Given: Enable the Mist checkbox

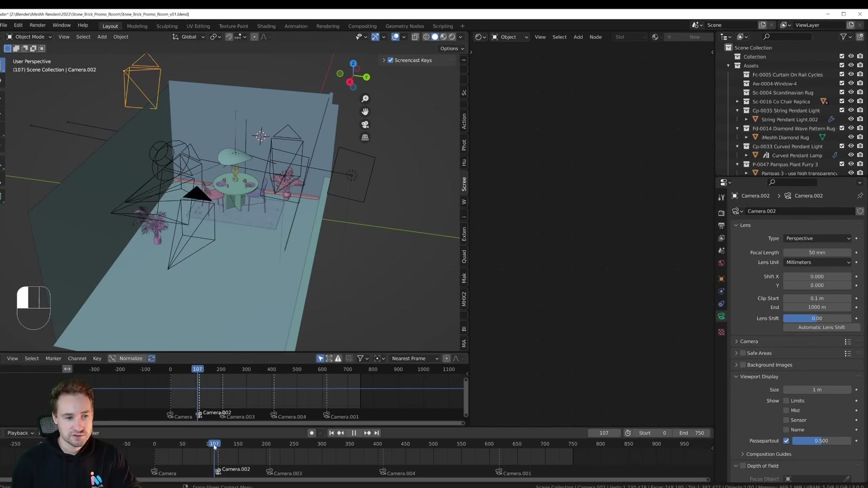Looking at the screenshot, I should point(786,410).
